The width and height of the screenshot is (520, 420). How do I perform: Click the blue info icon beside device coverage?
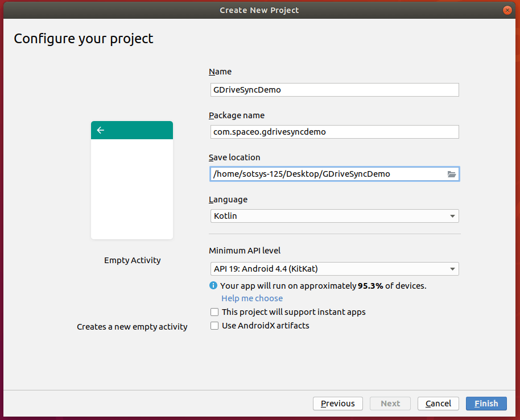(213, 285)
